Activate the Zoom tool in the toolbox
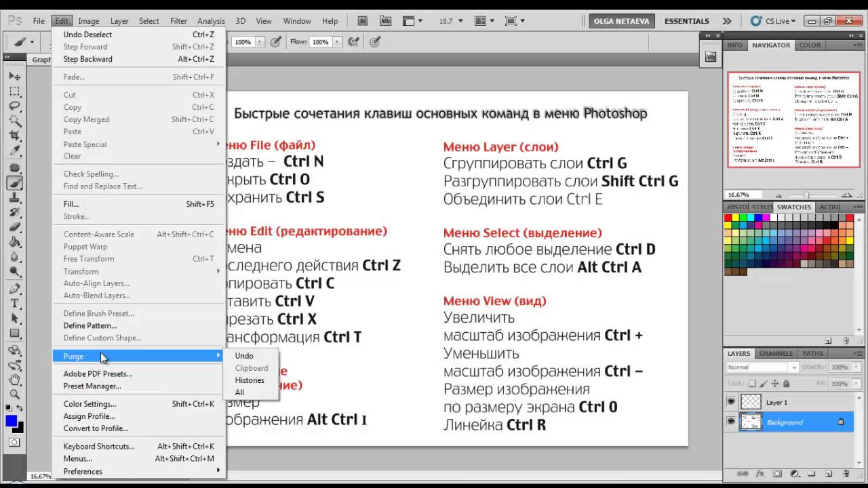This screenshot has height=488, width=868. [14, 394]
